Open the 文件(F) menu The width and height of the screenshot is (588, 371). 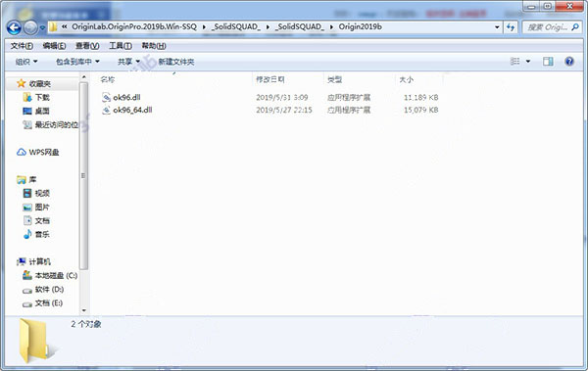22,46
